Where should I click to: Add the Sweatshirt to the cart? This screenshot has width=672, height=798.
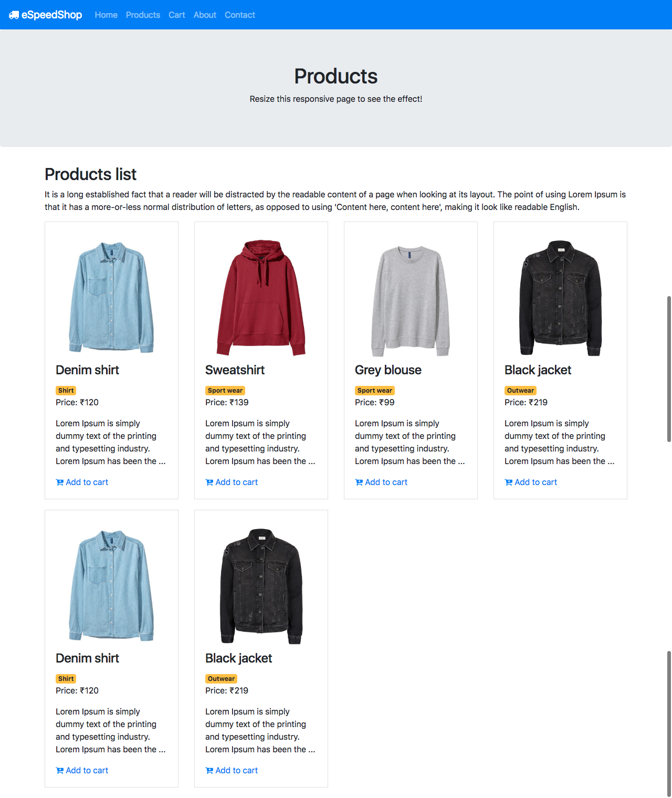coord(232,482)
